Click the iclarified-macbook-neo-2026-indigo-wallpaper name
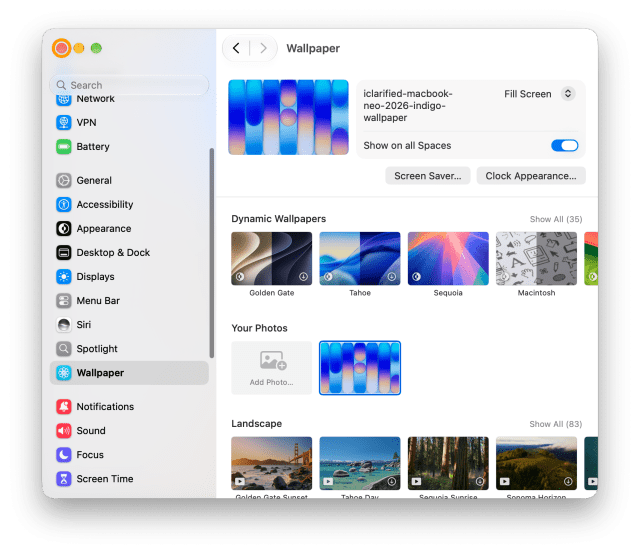 [x=408, y=106]
